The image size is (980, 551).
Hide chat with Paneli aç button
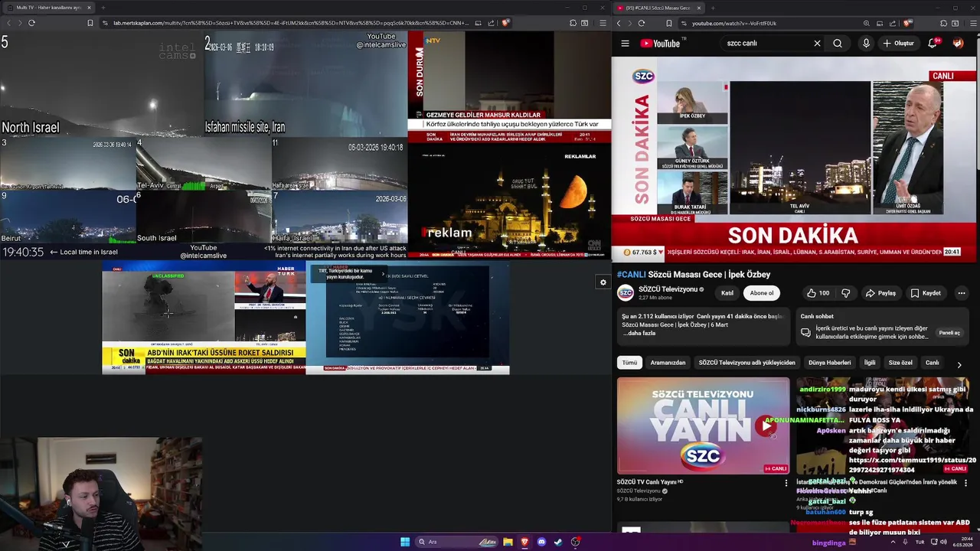949,333
